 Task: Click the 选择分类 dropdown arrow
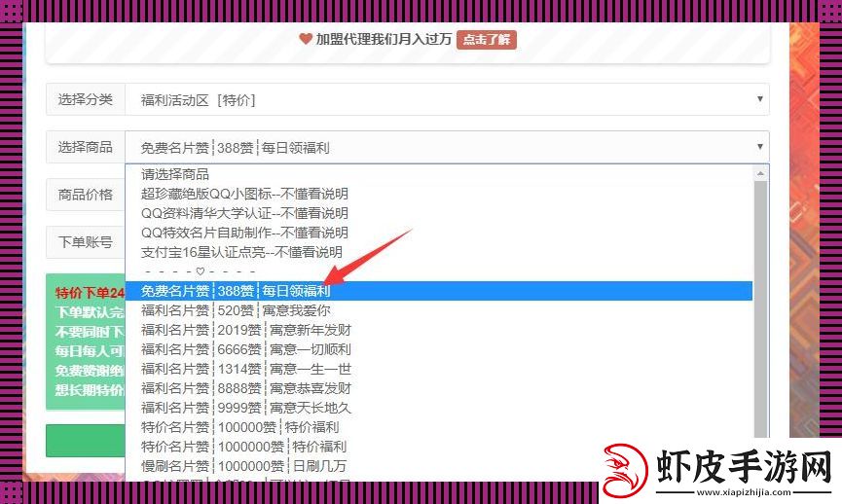(759, 99)
